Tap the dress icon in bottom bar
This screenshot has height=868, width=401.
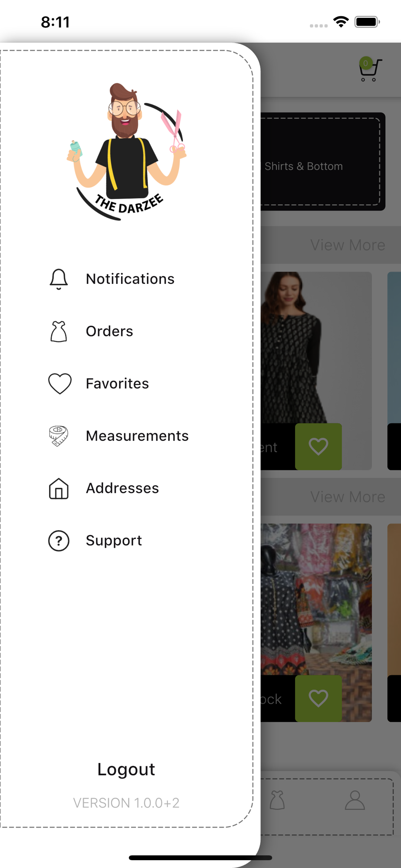pos(277,800)
